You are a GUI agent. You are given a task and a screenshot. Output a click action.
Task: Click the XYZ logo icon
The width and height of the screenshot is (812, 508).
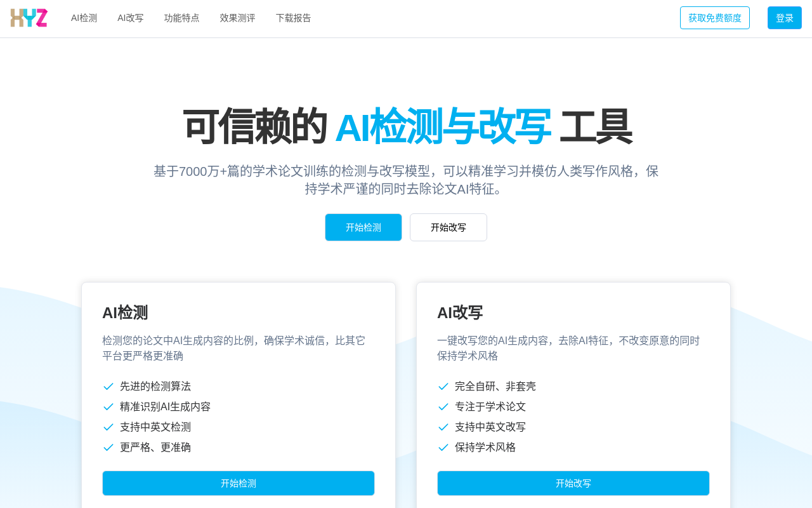[29, 18]
